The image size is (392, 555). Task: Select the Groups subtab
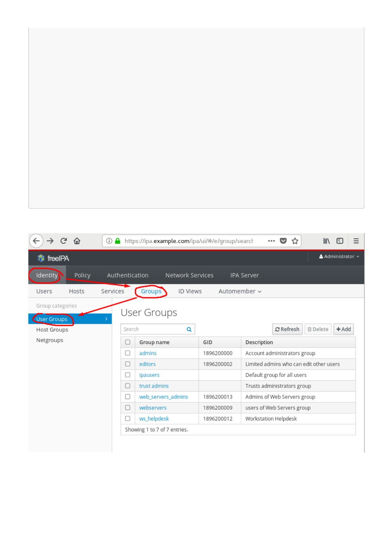[151, 291]
